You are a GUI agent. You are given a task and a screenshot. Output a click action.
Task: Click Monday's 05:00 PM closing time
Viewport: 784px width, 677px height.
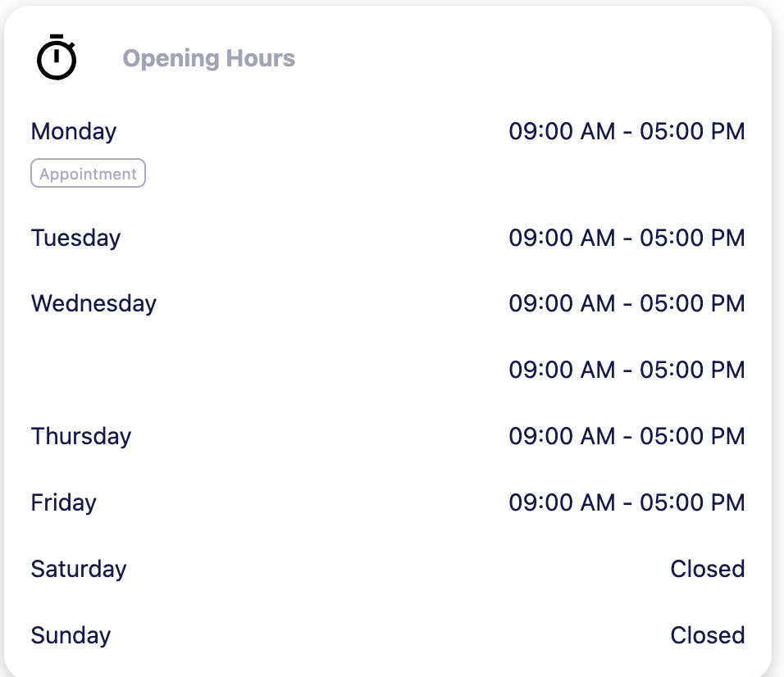pyautogui.click(x=692, y=131)
